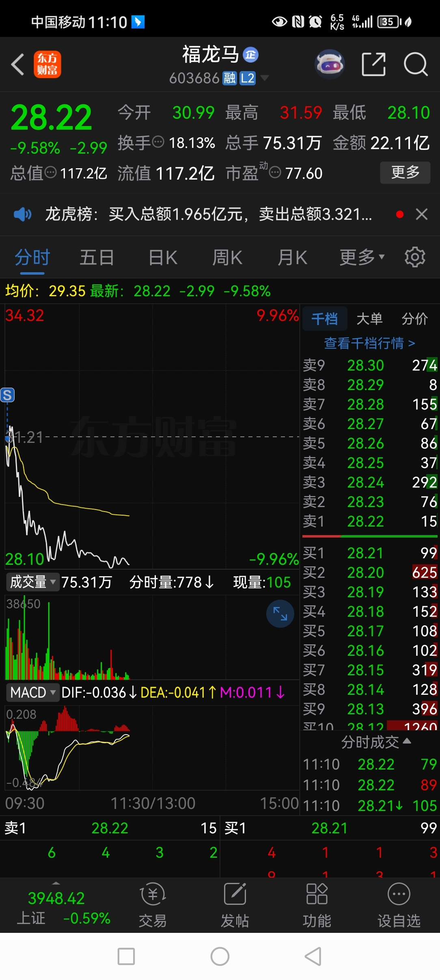Viewport: 440px width, 980px height.
Task: Tap the 卖3 row with 292 volume
Action: tap(370, 482)
